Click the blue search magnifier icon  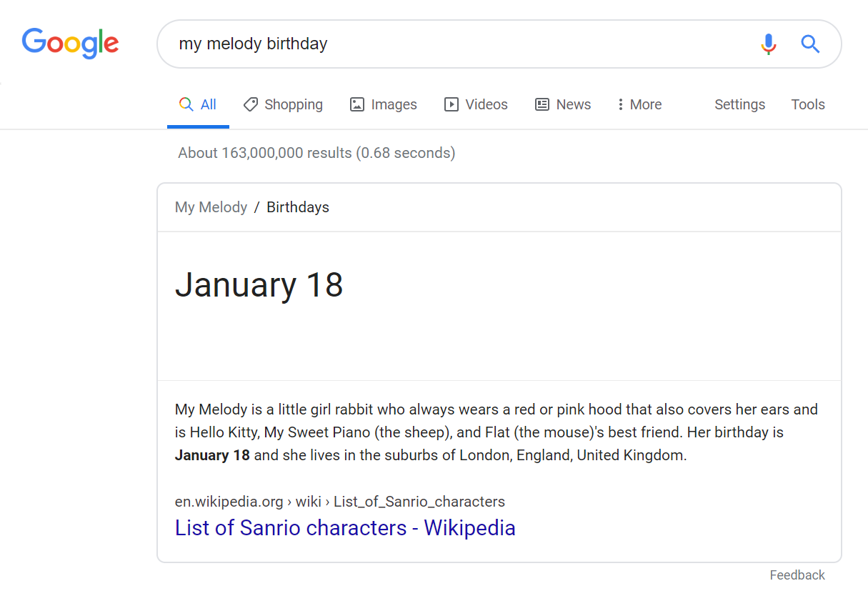click(x=810, y=44)
